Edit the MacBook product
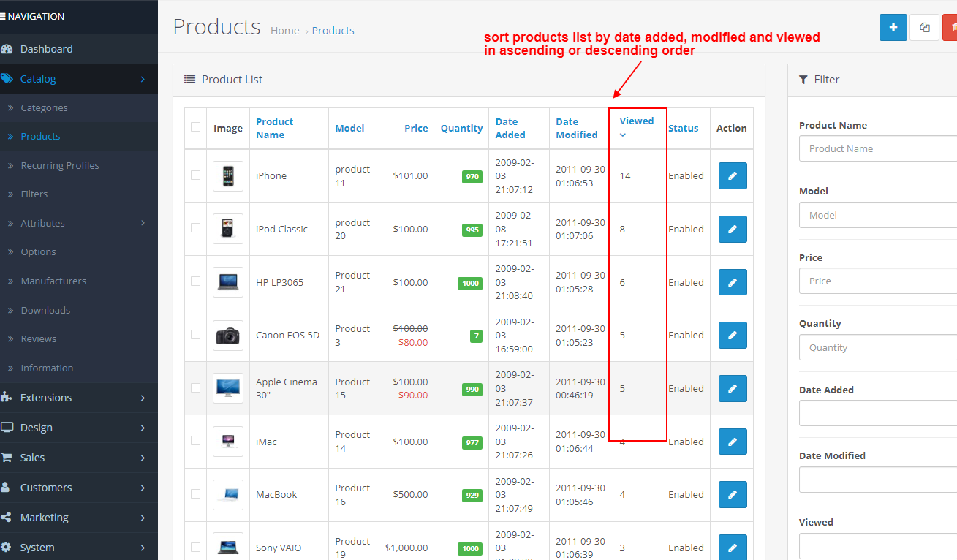The image size is (957, 560). tap(733, 494)
